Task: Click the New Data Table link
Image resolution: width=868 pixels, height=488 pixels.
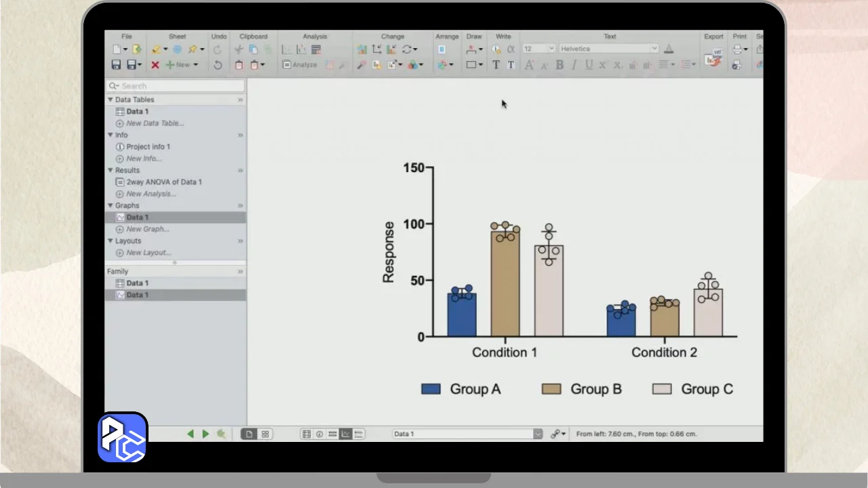Action: [155, 123]
